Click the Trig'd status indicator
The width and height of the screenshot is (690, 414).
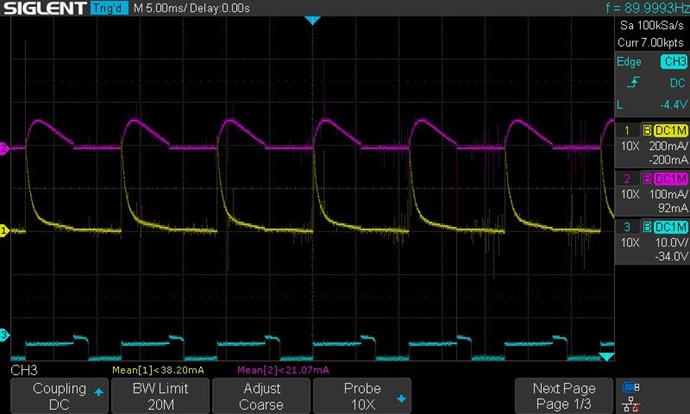[109, 8]
